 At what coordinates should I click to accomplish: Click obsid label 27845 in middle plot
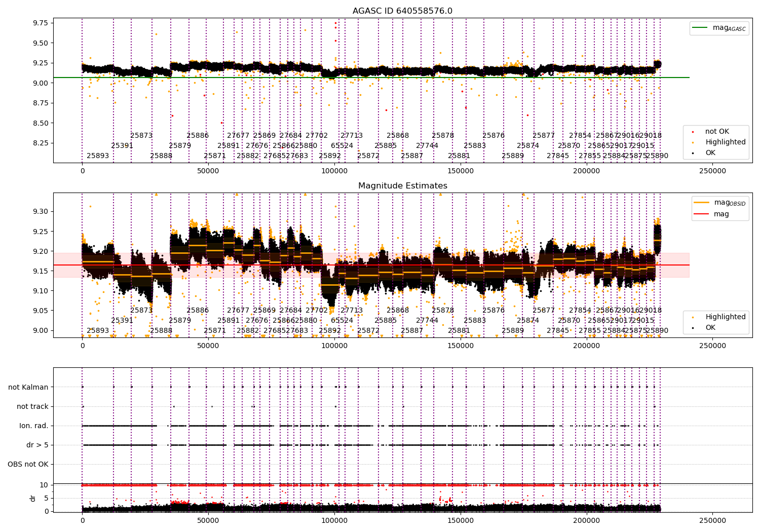(x=558, y=330)
